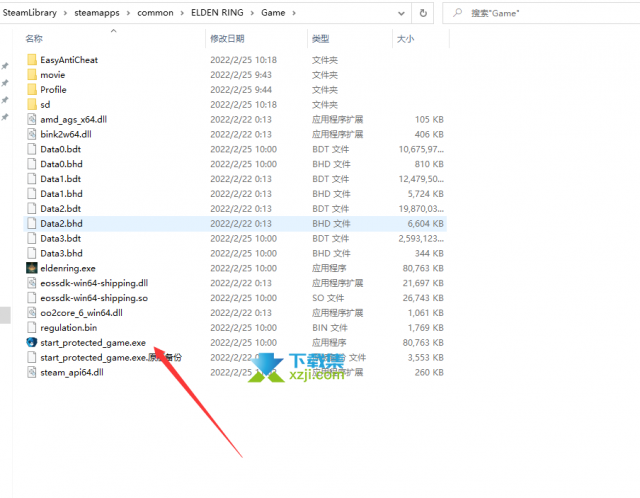Select the file name regulation.bin
This screenshot has width=640, height=498.
(69, 328)
